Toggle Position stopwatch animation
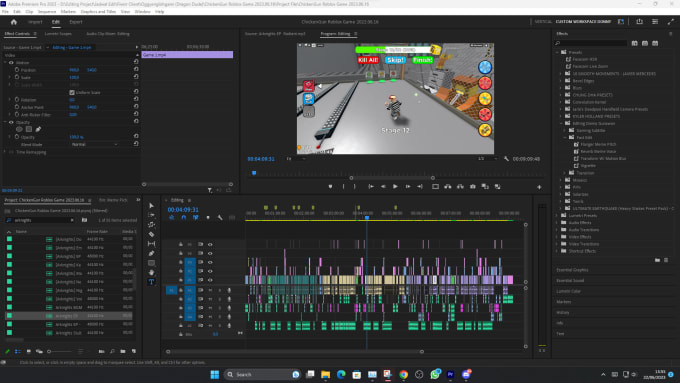Screen dimensions: 680x383 [x=17, y=69]
